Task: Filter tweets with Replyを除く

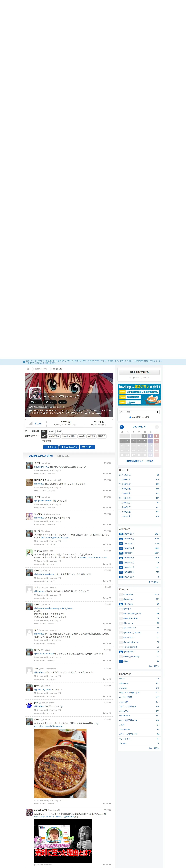Action: pyautogui.click(x=54, y=436)
